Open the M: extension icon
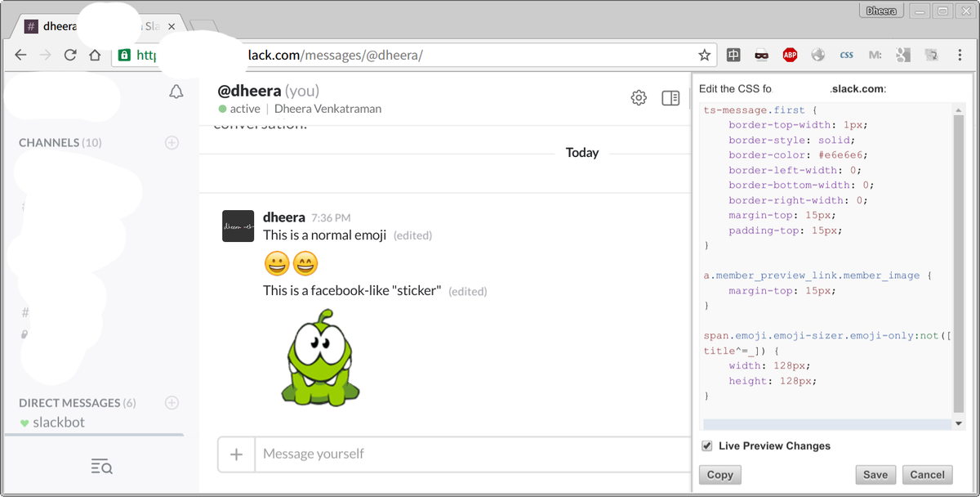Viewport: 980px width, 497px height. (x=875, y=56)
